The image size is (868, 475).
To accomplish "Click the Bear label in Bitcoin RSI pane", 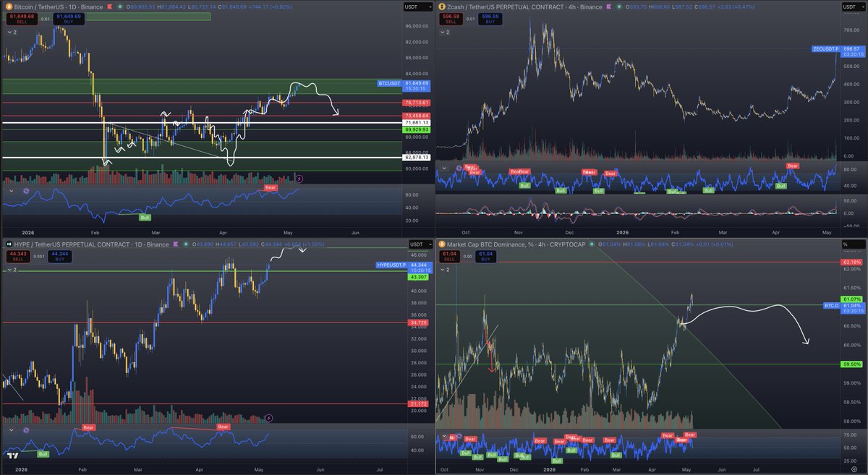I will click(x=271, y=188).
